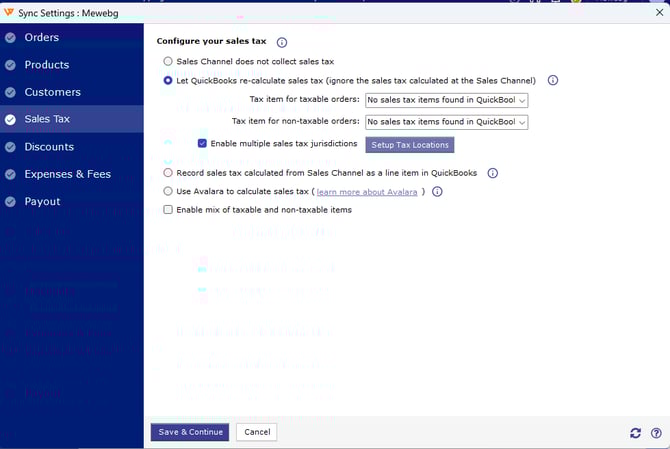Open the Tax item for taxable orders dropdown
Screen dimensions: 670x449
[x=447, y=100]
